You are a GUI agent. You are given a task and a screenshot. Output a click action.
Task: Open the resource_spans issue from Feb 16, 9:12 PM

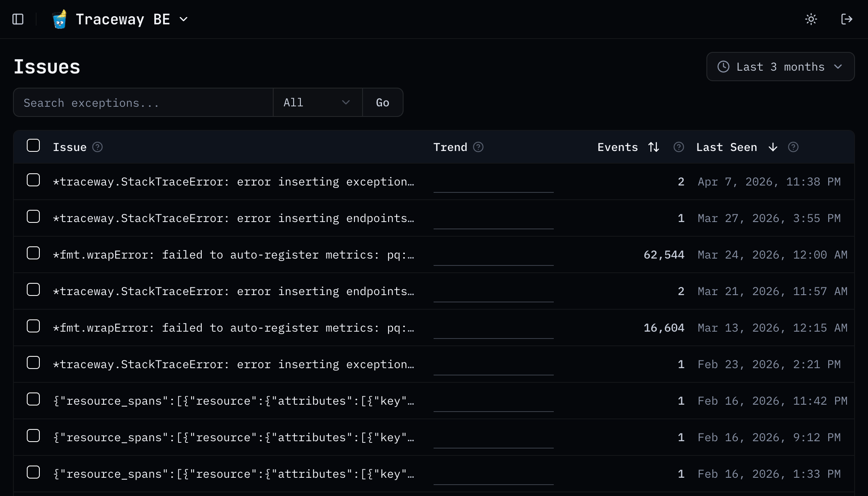233,438
